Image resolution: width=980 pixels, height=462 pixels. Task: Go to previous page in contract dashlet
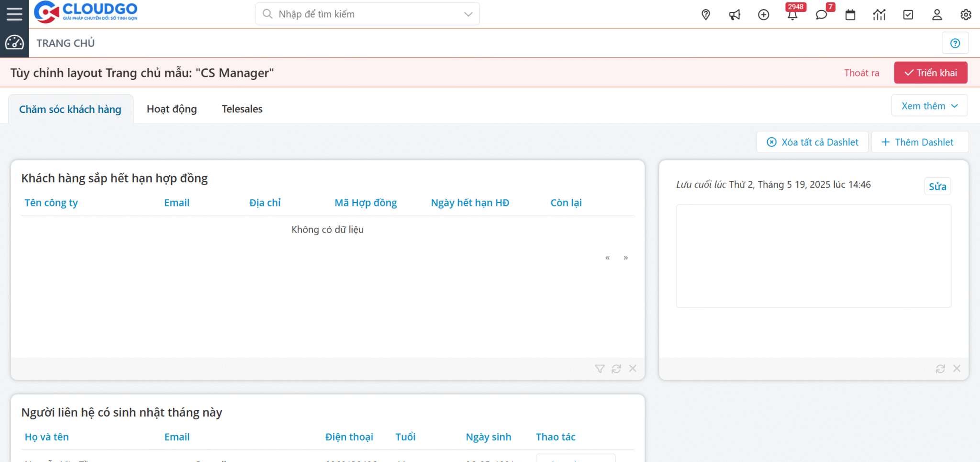[x=607, y=258]
